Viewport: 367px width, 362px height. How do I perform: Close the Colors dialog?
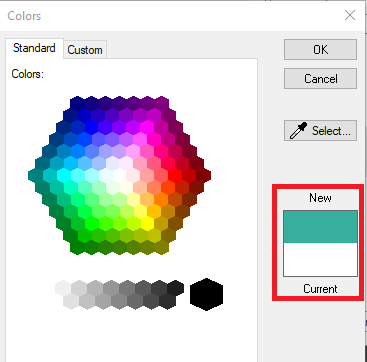pyautogui.click(x=350, y=15)
